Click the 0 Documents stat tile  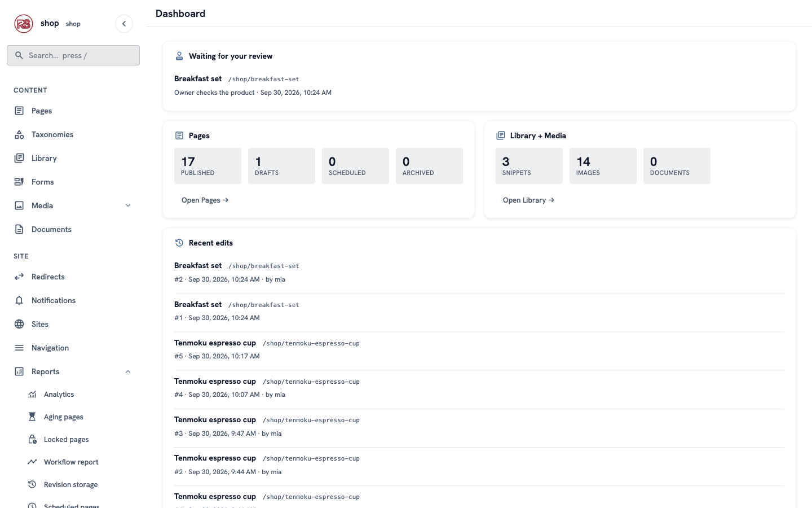(677, 166)
